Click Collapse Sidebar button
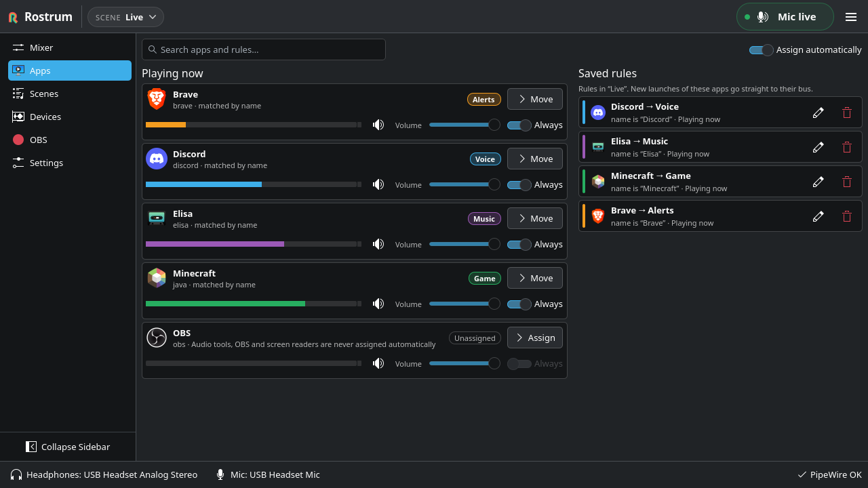This screenshot has width=868, height=488. pyautogui.click(x=68, y=447)
